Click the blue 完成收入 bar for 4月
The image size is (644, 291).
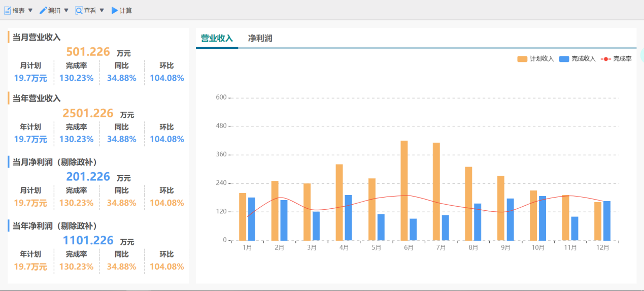coord(348,218)
